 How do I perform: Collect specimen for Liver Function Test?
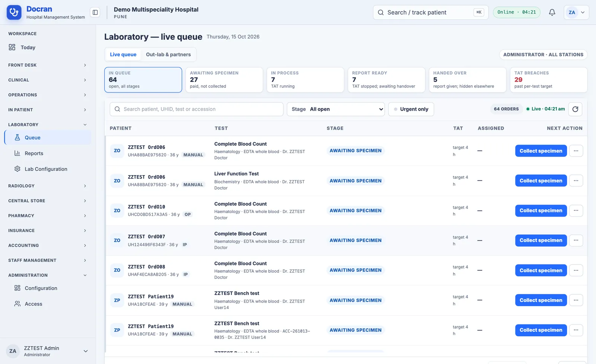coord(541,181)
